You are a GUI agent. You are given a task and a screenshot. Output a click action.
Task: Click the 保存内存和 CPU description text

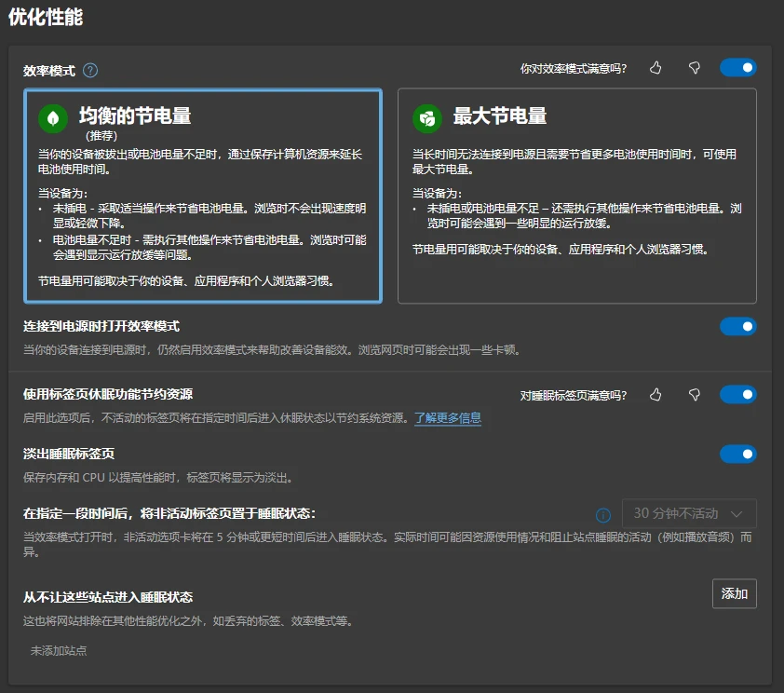coord(158,478)
